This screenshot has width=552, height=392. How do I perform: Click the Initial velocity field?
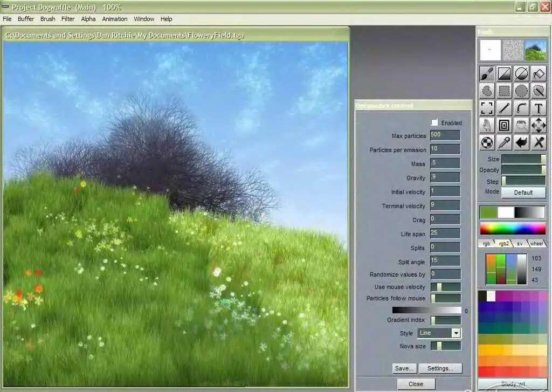445,191
